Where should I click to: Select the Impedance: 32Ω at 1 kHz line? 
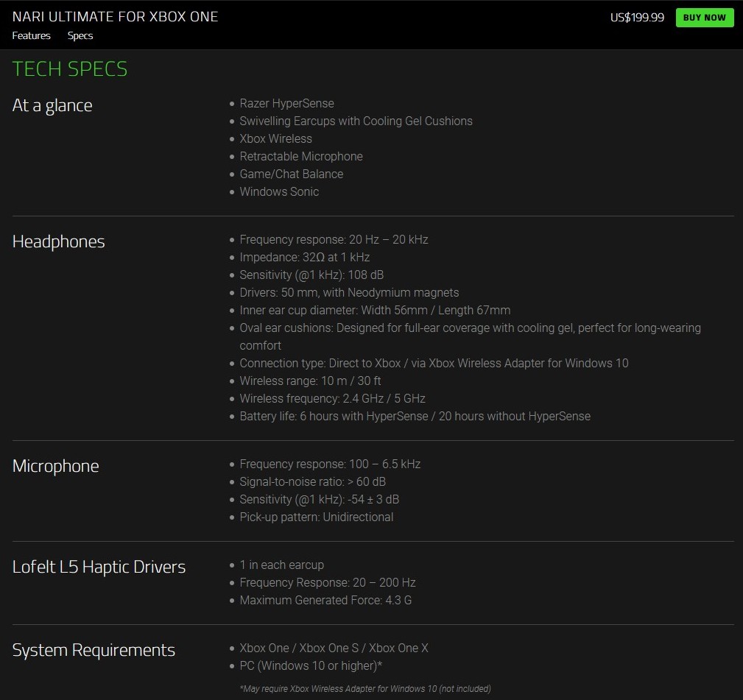pyautogui.click(x=305, y=257)
